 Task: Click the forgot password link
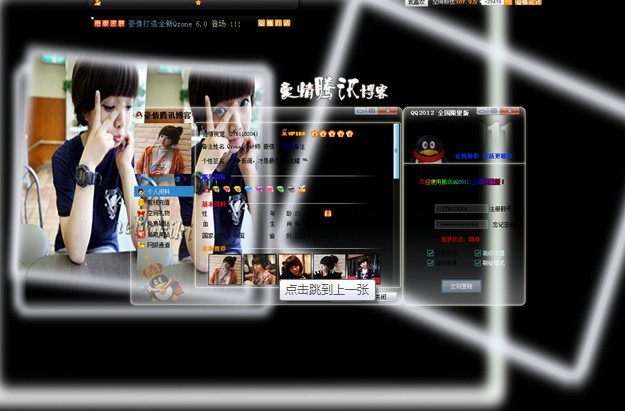(502, 224)
